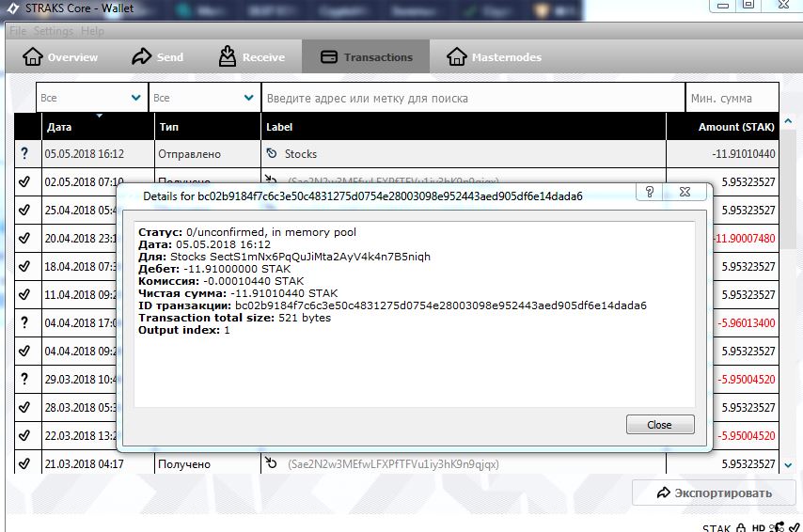Select the -11.91010440 amount cell
Viewport: 803px width, 532px height.
click(722, 153)
